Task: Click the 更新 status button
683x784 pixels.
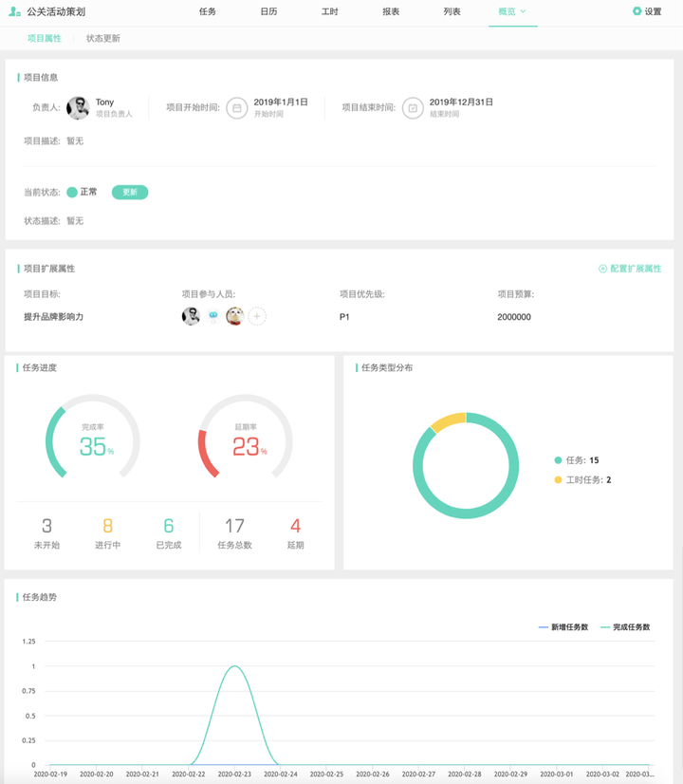Action: 130,192
